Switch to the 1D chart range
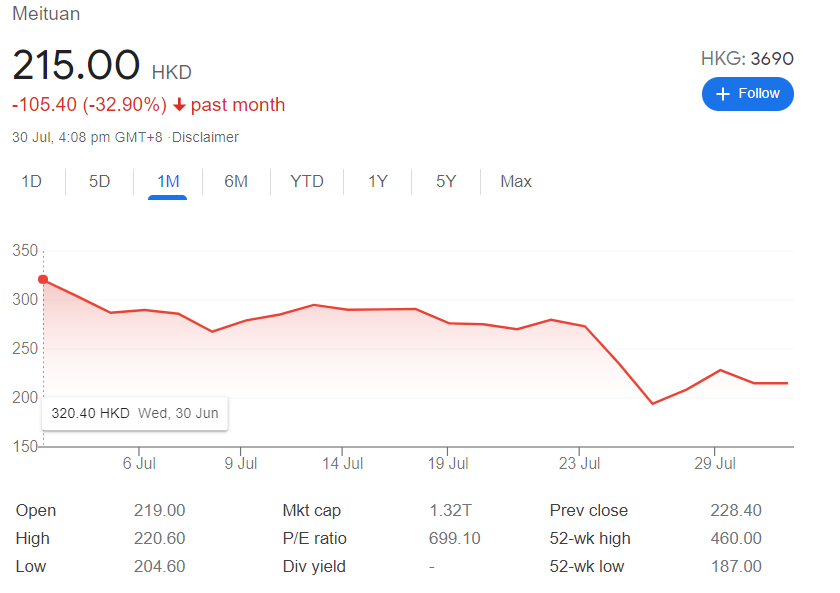 click(32, 181)
